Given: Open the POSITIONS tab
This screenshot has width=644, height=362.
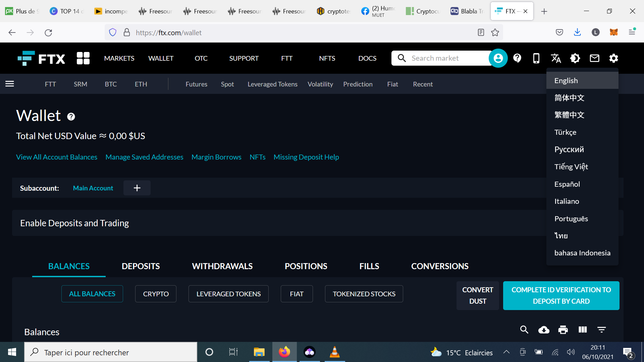Looking at the screenshot, I should click(x=306, y=266).
